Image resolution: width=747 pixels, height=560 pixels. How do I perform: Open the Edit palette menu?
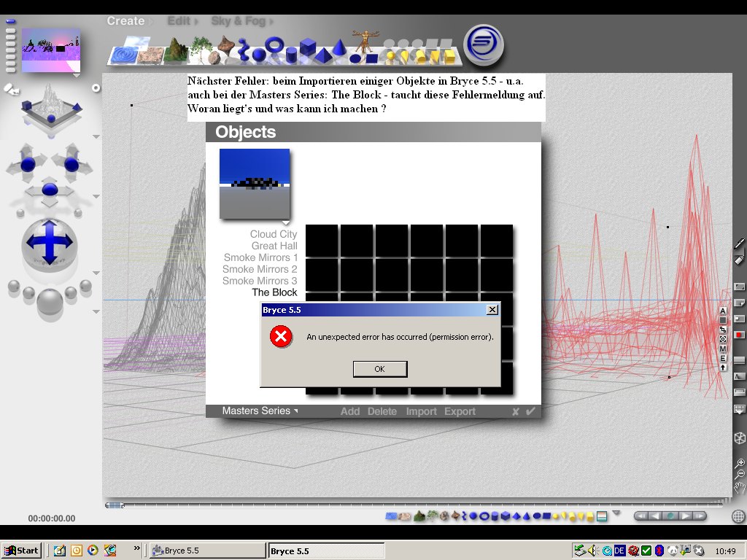coord(179,21)
